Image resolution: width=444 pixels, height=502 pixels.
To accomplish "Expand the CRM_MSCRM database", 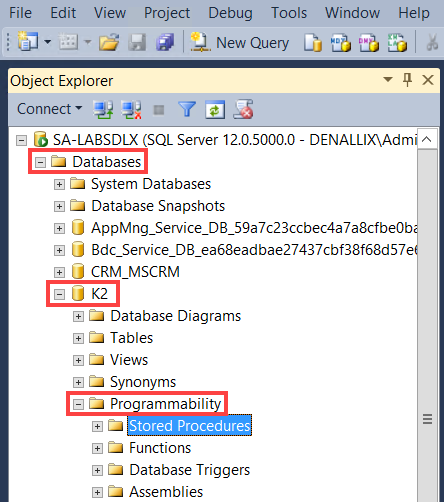I will 59,272.
